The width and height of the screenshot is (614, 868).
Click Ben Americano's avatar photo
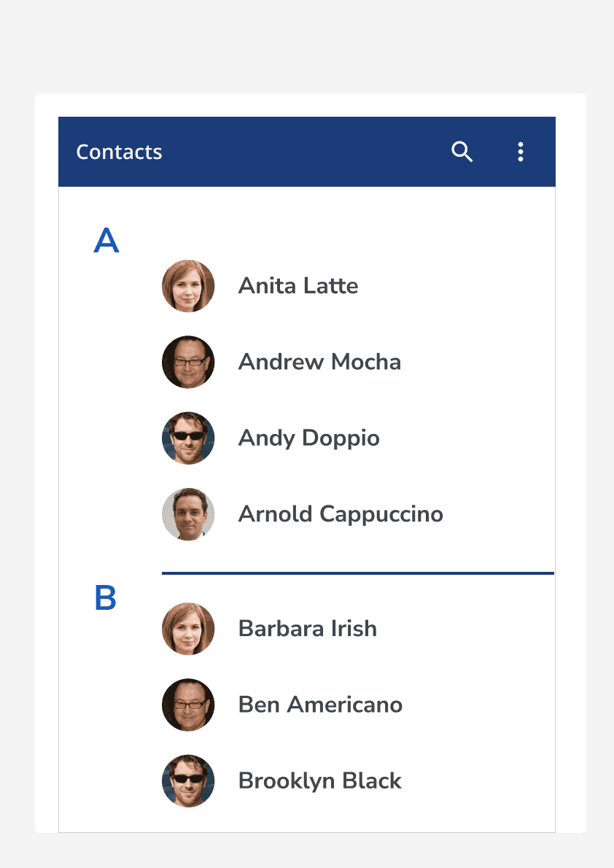click(x=188, y=705)
